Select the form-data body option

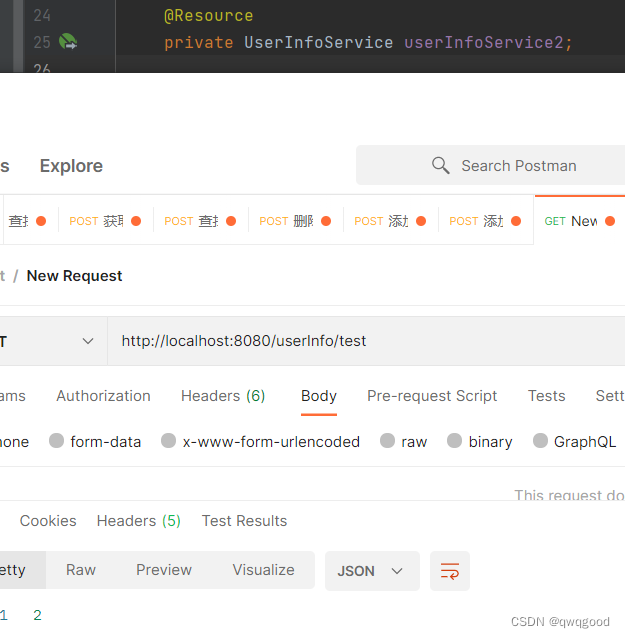pos(95,441)
